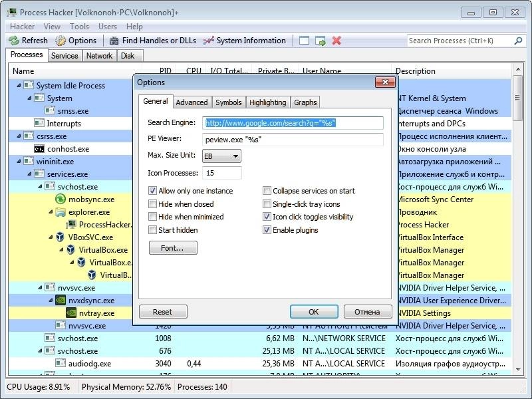Collapse the System Idle Process tree node

pyautogui.click(x=19, y=86)
